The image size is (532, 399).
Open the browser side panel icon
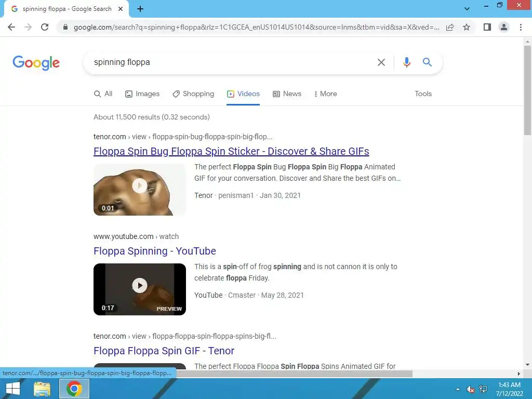tap(487, 27)
